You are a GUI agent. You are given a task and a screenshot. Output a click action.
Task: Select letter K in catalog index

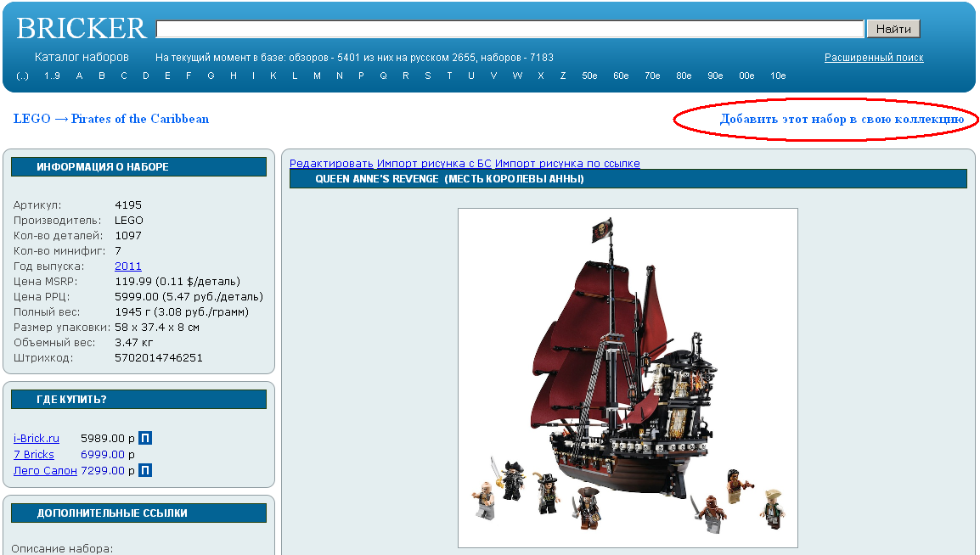tap(273, 76)
